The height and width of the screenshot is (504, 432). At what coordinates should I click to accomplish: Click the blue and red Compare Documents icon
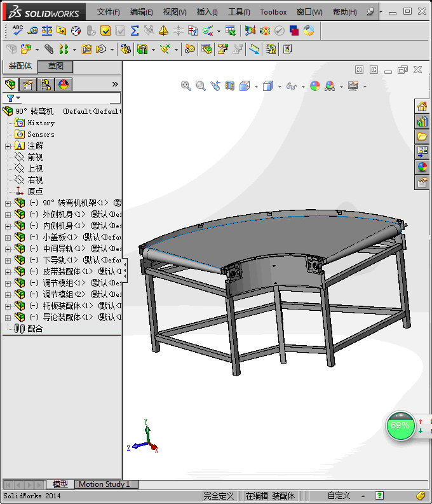click(x=294, y=31)
